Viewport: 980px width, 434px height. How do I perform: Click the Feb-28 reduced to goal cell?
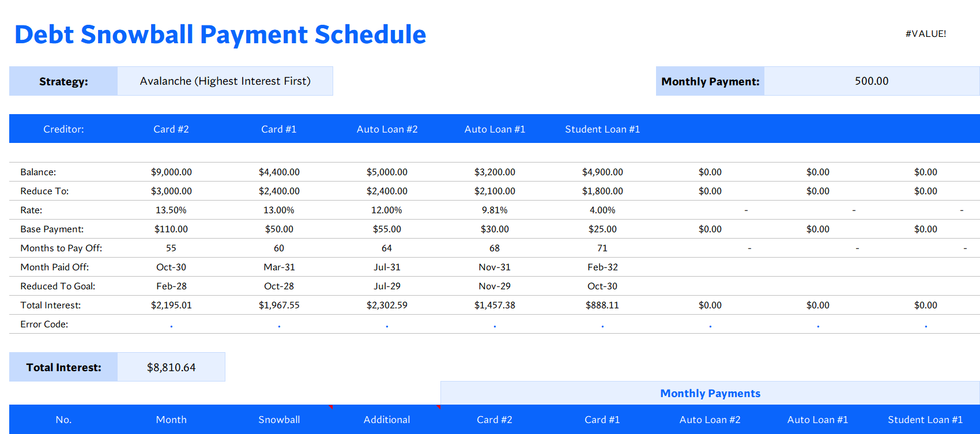pos(171,286)
